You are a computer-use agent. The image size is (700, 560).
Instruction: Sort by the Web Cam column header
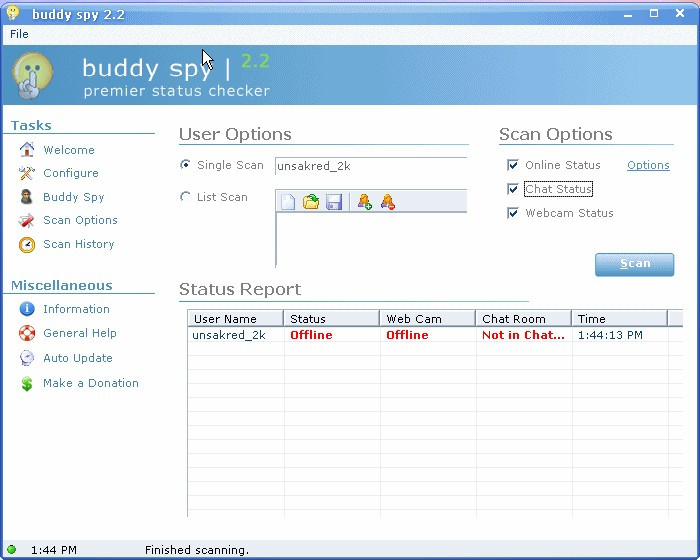tap(428, 319)
